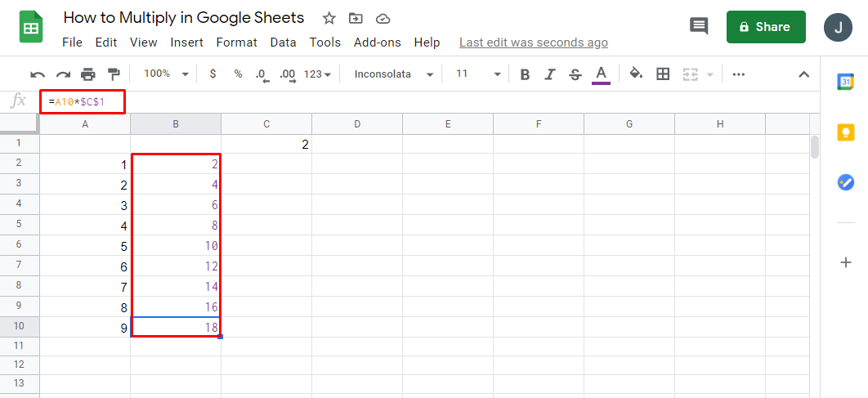Image resolution: width=868 pixels, height=398 pixels.
Task: Click the Print icon
Action: (88, 74)
